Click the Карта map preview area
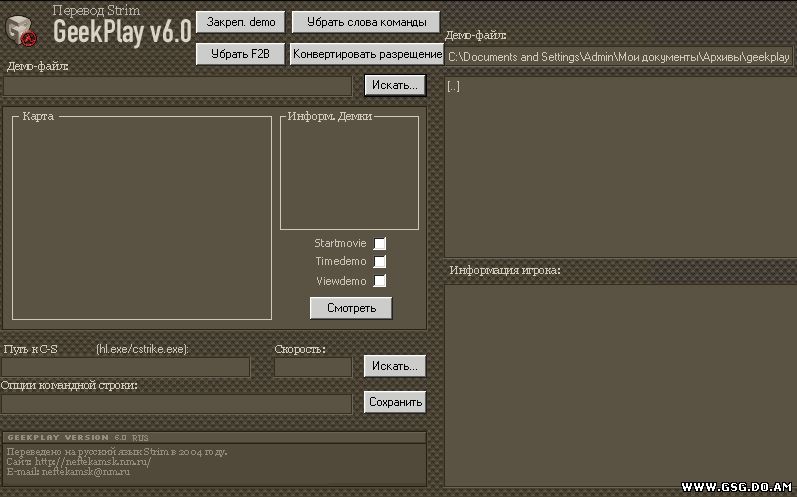Screen dimensions: 797x497 [x=142, y=218]
